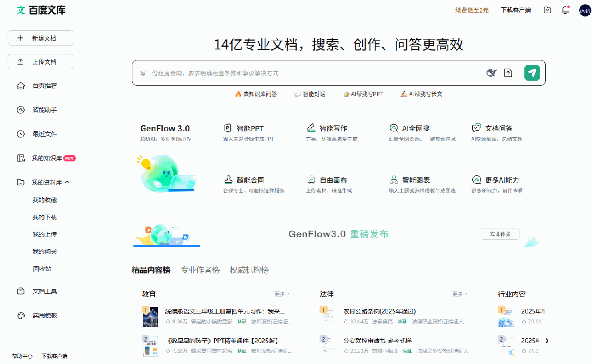The height and width of the screenshot is (364, 593).
Task: Open 统编版语文 document thumbnail
Action: pos(150,317)
